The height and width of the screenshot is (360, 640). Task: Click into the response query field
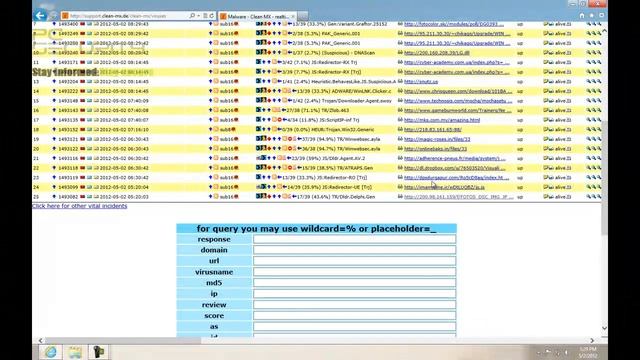point(354,239)
